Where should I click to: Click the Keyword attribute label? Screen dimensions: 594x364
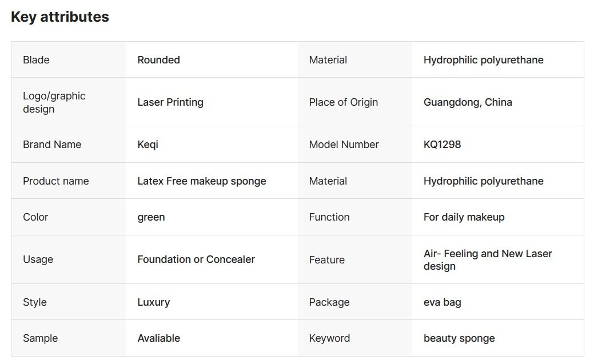pyautogui.click(x=329, y=338)
